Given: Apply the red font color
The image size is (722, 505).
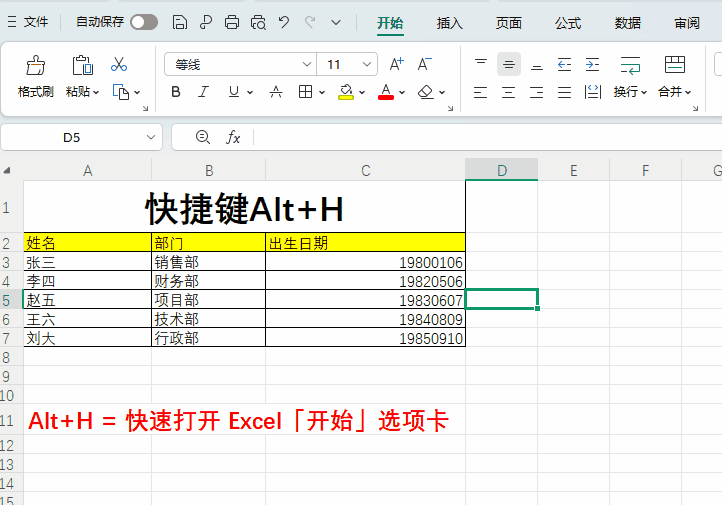Looking at the screenshot, I should [386, 92].
